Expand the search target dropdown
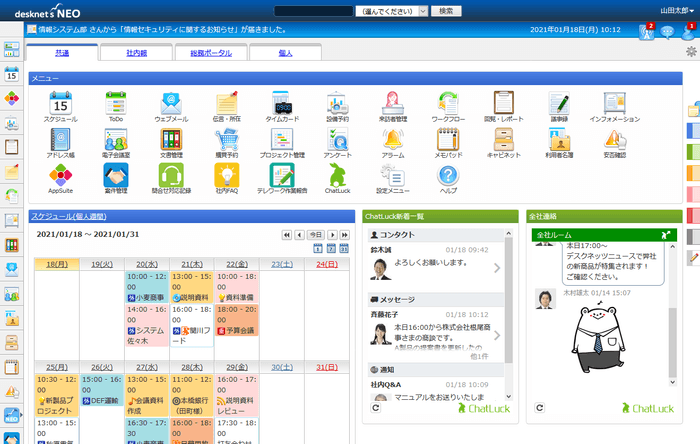The image size is (700, 444). 392,10
